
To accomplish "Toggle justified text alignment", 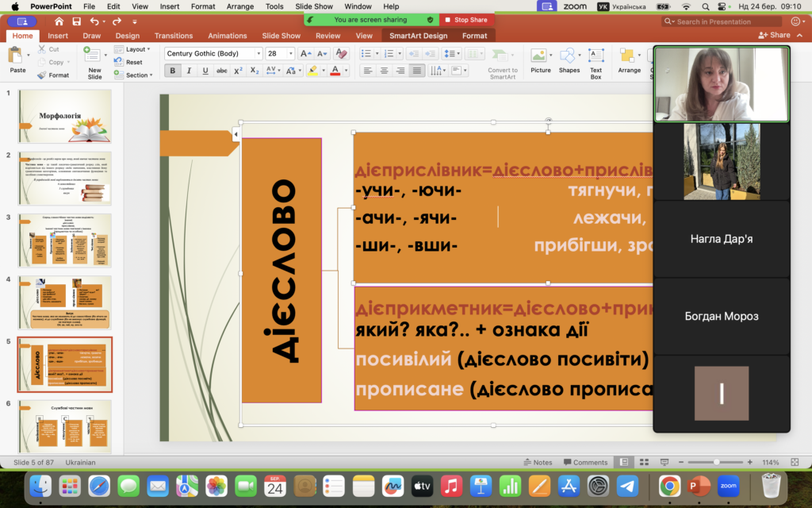I will pyautogui.click(x=417, y=71).
